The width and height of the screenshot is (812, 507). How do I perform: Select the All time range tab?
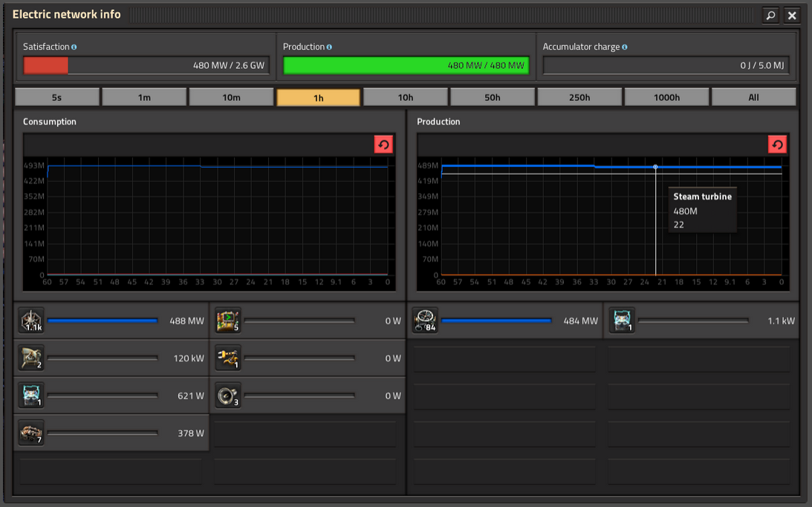coord(753,97)
